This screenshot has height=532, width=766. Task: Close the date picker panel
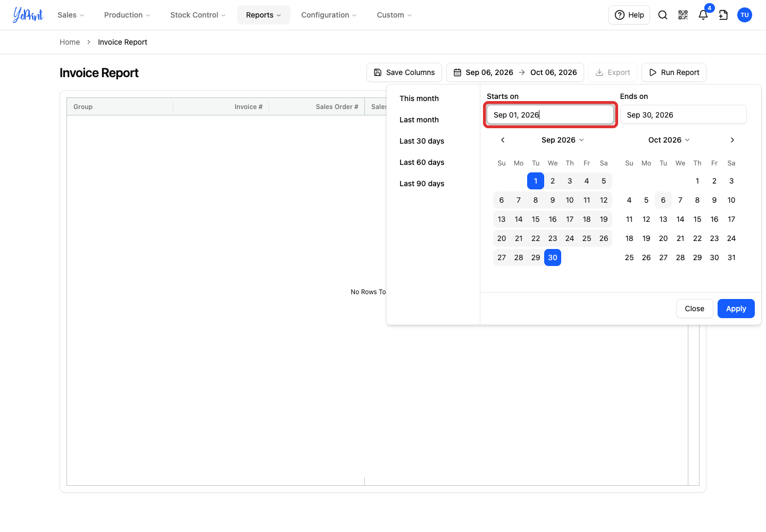click(695, 309)
